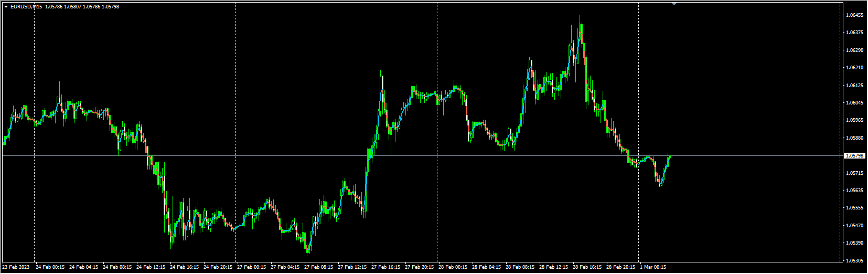The image size is (868, 274).
Task: Click price axis value 1.05470
Action: pyautogui.click(x=854, y=226)
